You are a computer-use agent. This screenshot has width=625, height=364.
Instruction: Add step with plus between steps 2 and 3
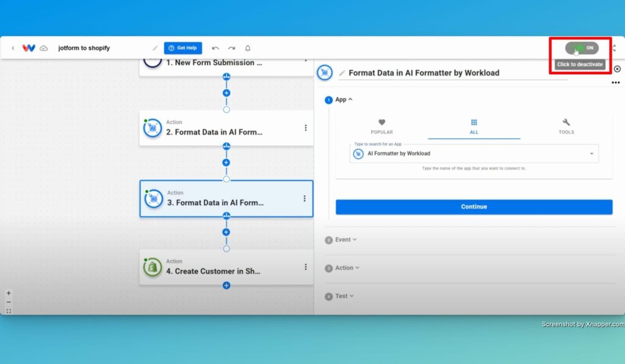[x=226, y=162]
